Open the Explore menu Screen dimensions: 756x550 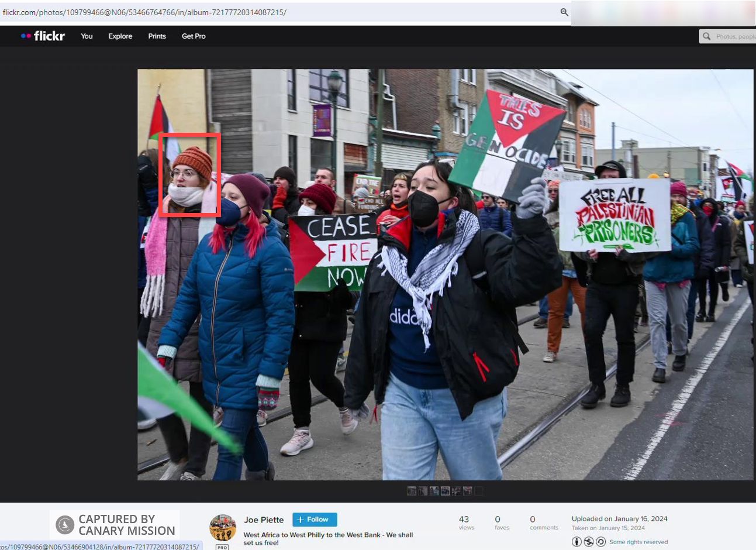[x=120, y=36]
